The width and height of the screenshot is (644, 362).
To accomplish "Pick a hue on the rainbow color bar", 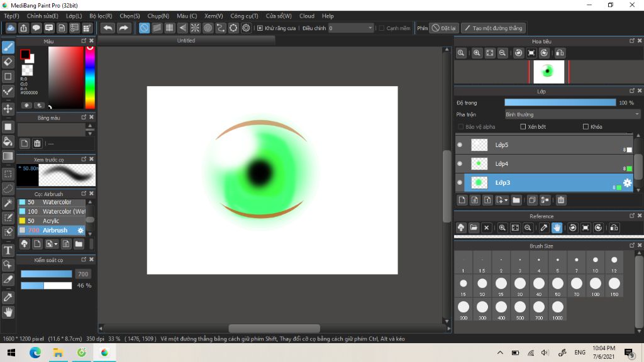I will [x=90, y=77].
